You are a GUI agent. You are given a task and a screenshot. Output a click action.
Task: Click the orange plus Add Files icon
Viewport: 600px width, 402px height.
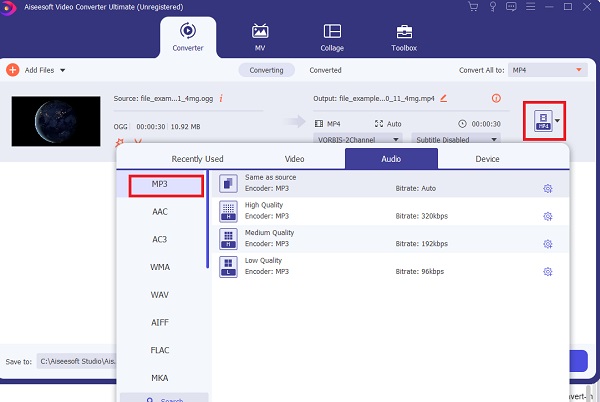pos(13,70)
